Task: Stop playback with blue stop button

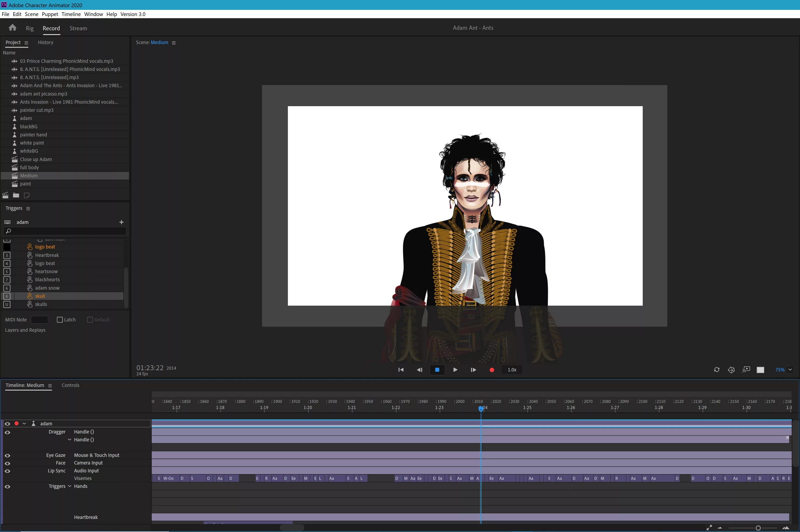Action: point(437,370)
